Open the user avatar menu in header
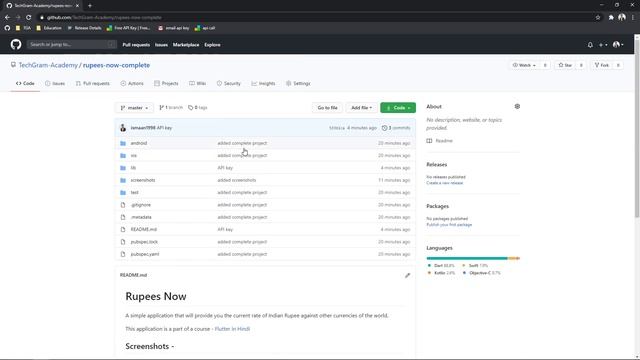This screenshot has height=360, width=640. coord(618,44)
